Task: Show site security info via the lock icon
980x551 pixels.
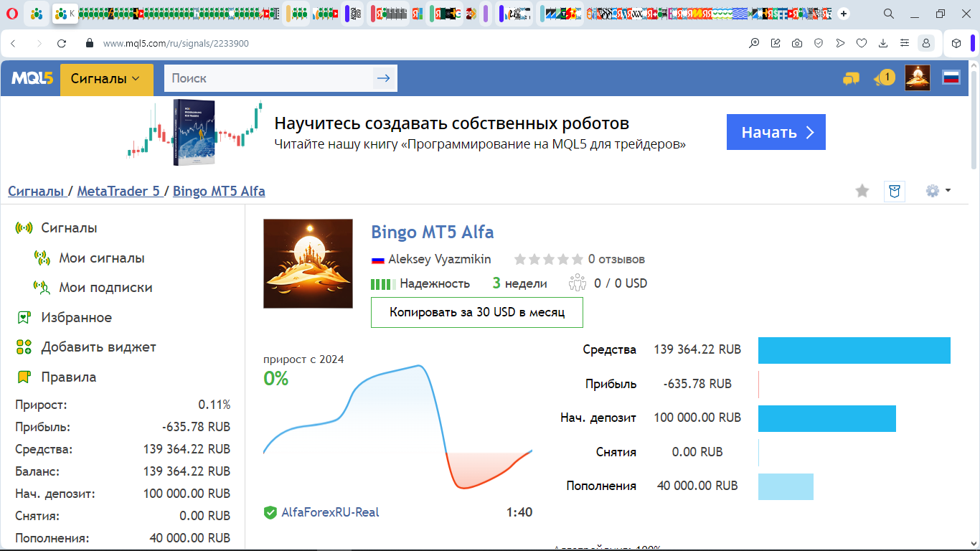Action: [90, 43]
